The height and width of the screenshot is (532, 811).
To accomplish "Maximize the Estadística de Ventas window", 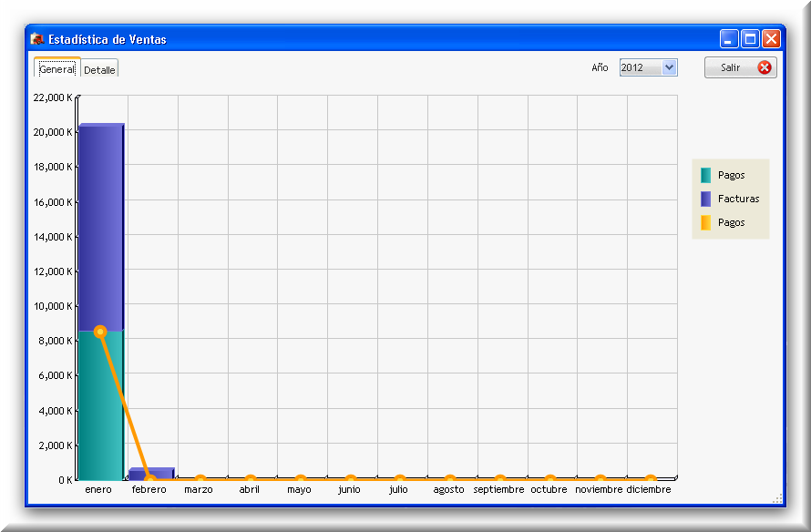I will point(750,39).
